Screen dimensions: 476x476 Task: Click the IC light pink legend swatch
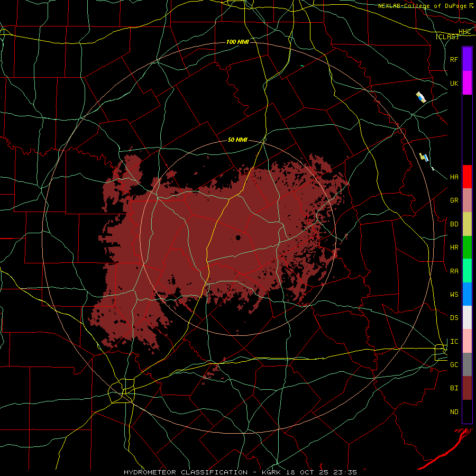click(467, 341)
